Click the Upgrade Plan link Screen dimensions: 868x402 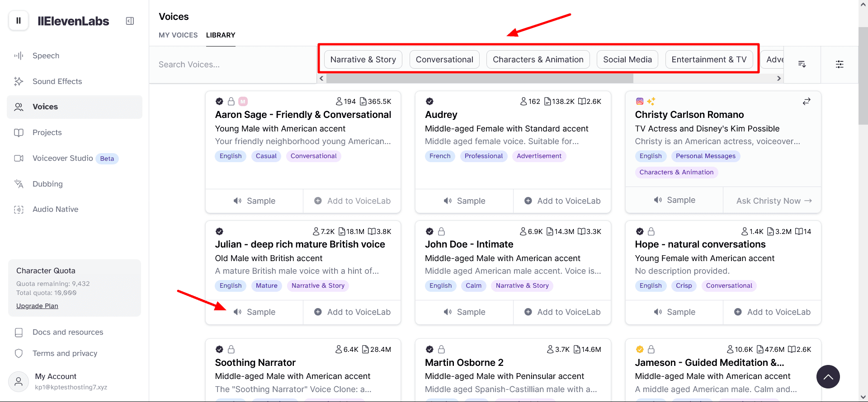point(37,306)
